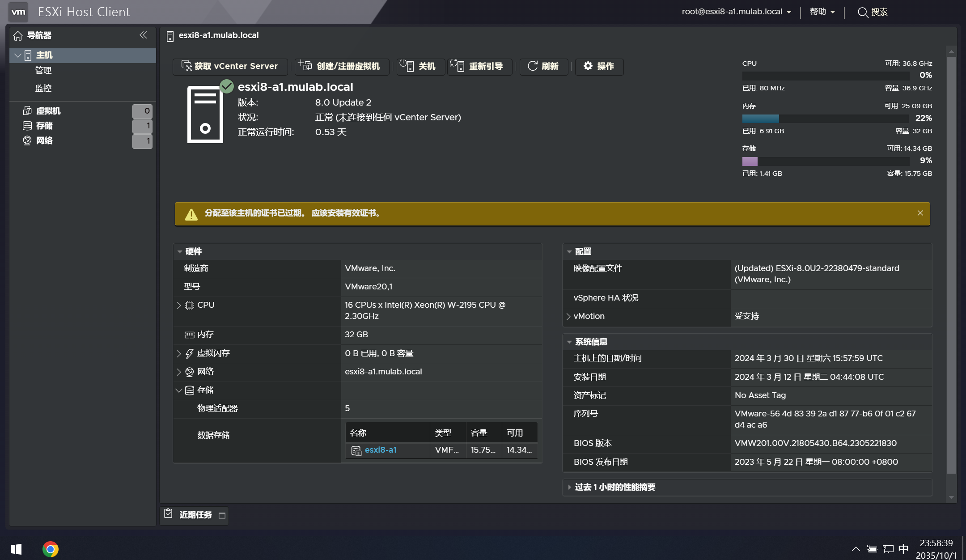Viewport: 966px width, 560px height.
Task: Click the Capacity column header in datastore table
Action: point(484,433)
